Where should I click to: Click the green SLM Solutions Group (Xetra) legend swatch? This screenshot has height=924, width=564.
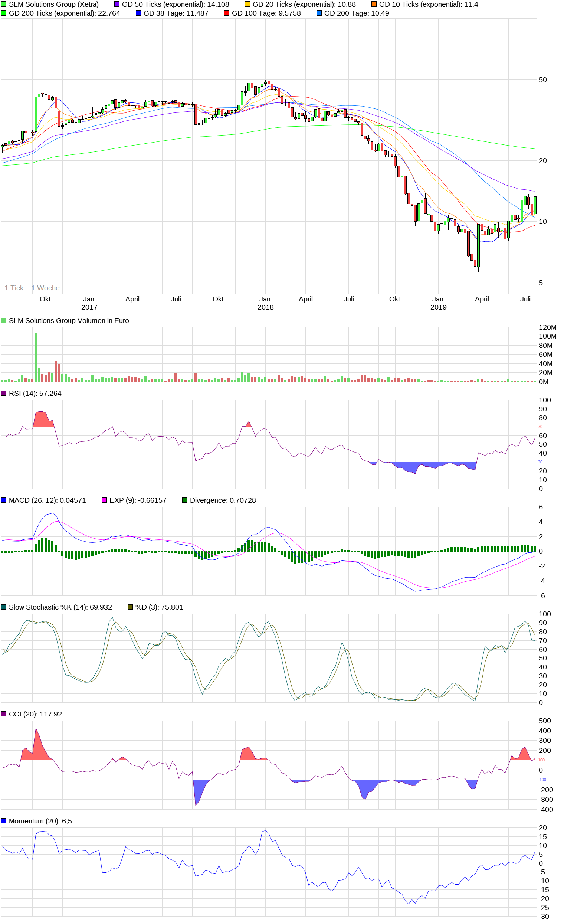point(4,4)
